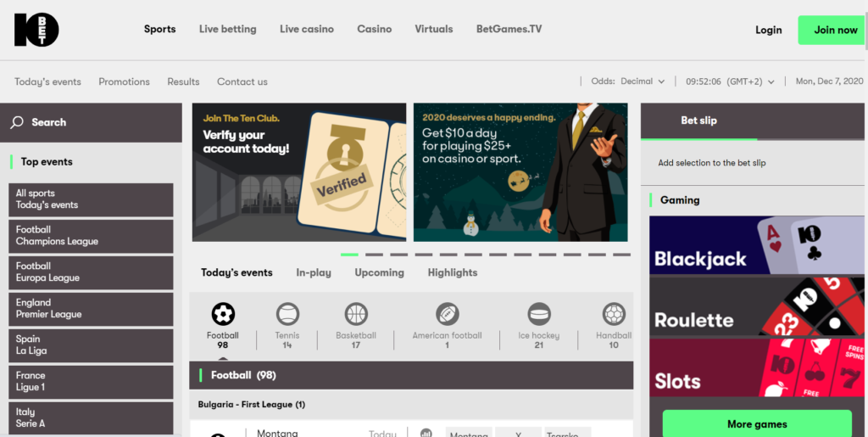Click the Join now button
Image resolution: width=868 pixels, height=437 pixels.
832,30
